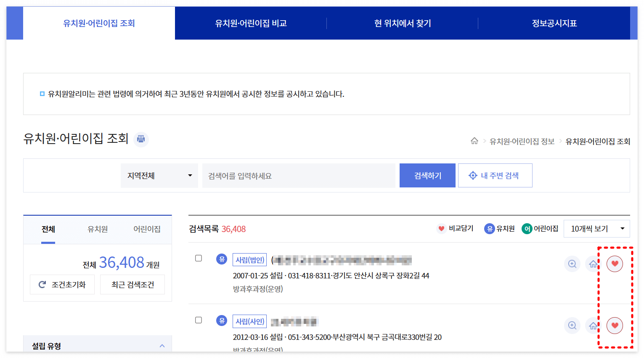Click the search keyword input field
Image resolution: width=644 pixels, height=358 pixels.
299,175
